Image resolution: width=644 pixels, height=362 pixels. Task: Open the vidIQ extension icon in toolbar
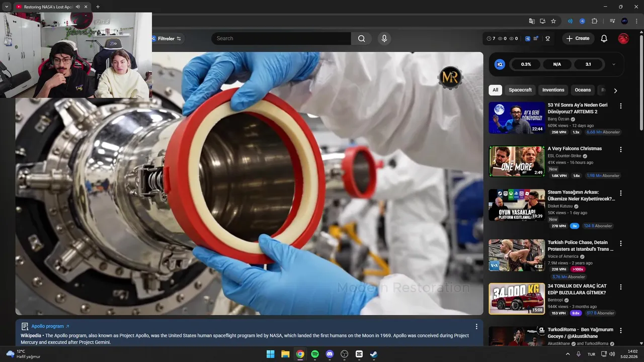[582, 21]
